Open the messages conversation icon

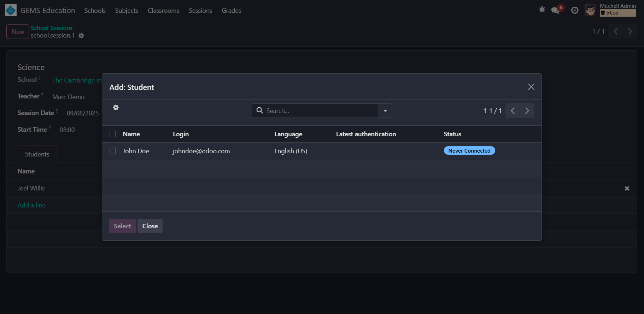click(x=555, y=10)
